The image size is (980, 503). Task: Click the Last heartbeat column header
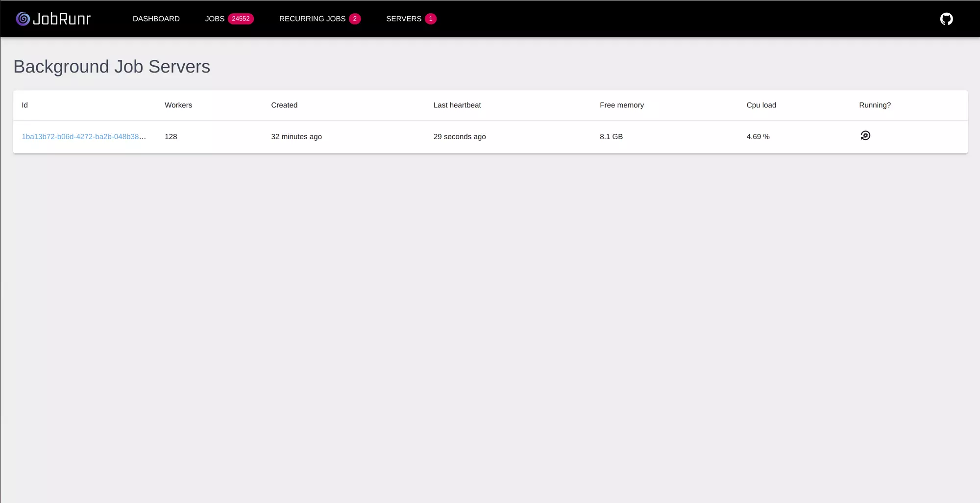pos(457,105)
